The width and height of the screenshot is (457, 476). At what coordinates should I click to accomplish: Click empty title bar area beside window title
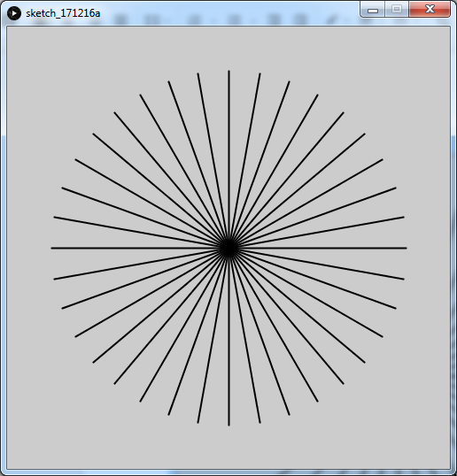point(228,13)
